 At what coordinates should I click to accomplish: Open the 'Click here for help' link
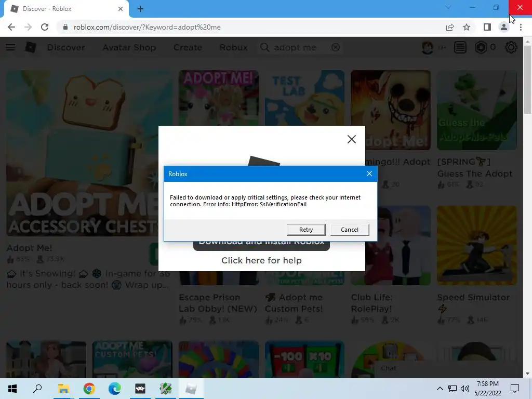point(261,260)
